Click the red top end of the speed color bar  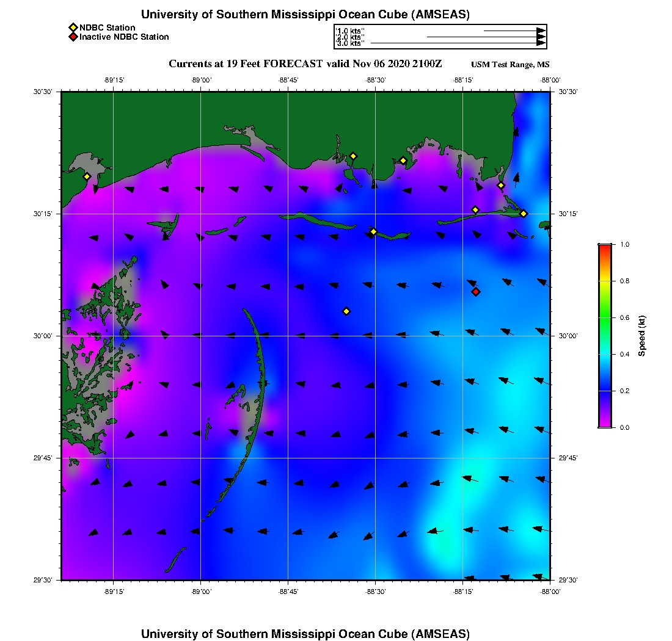(605, 247)
